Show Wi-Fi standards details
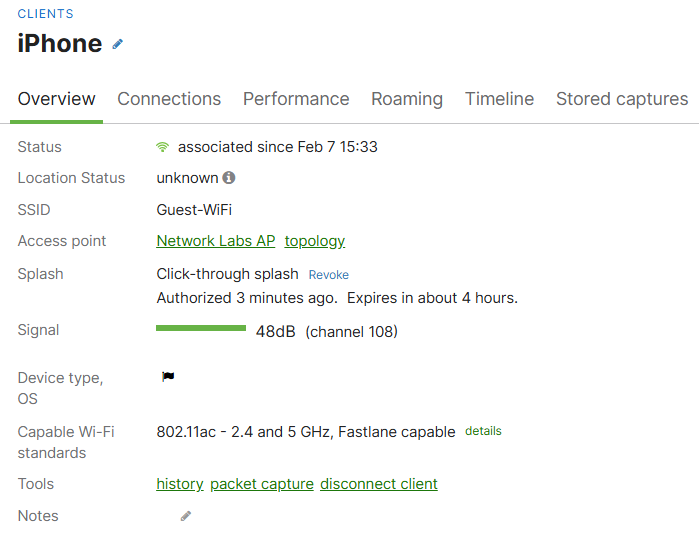Screen dimensions: 699x535 (483, 431)
